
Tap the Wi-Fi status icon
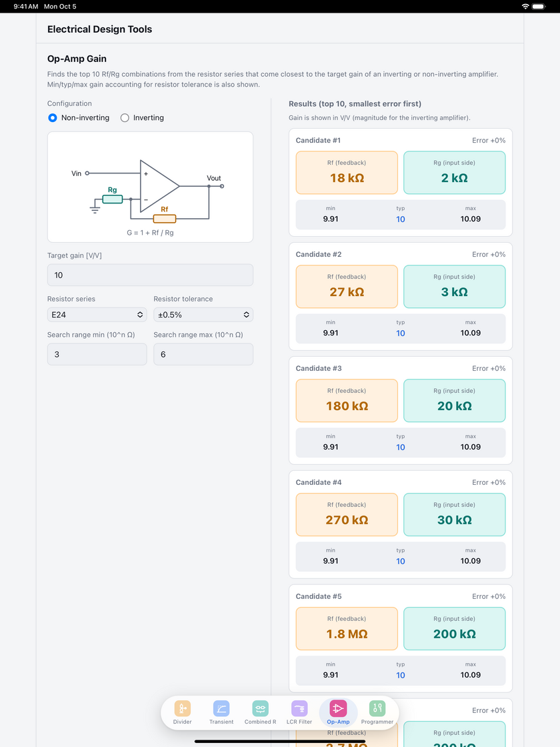(525, 6)
